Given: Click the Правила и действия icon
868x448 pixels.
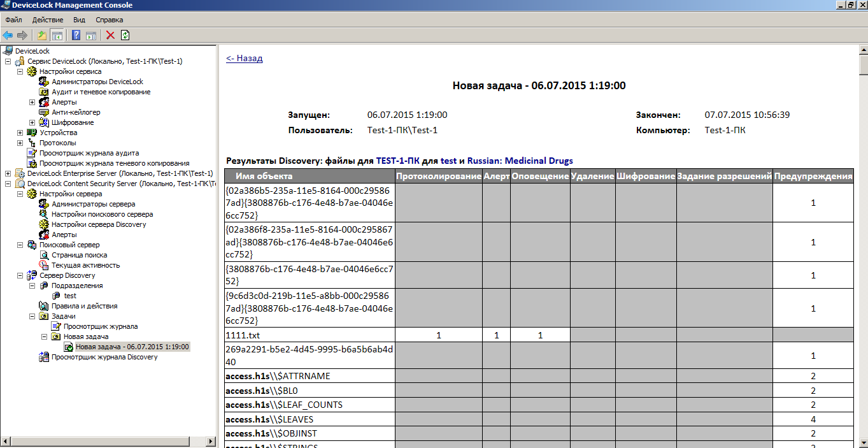Looking at the screenshot, I should (x=44, y=306).
